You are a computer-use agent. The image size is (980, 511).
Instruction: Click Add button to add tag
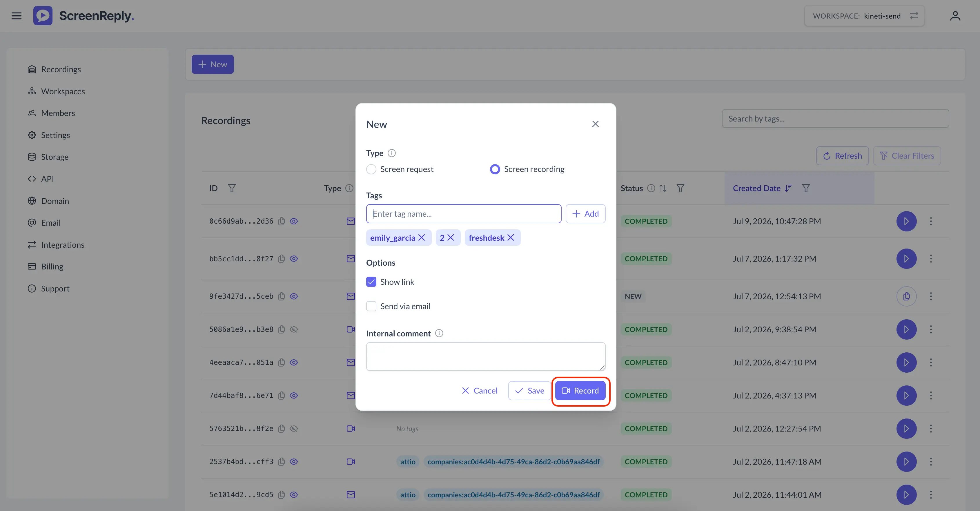(x=585, y=214)
